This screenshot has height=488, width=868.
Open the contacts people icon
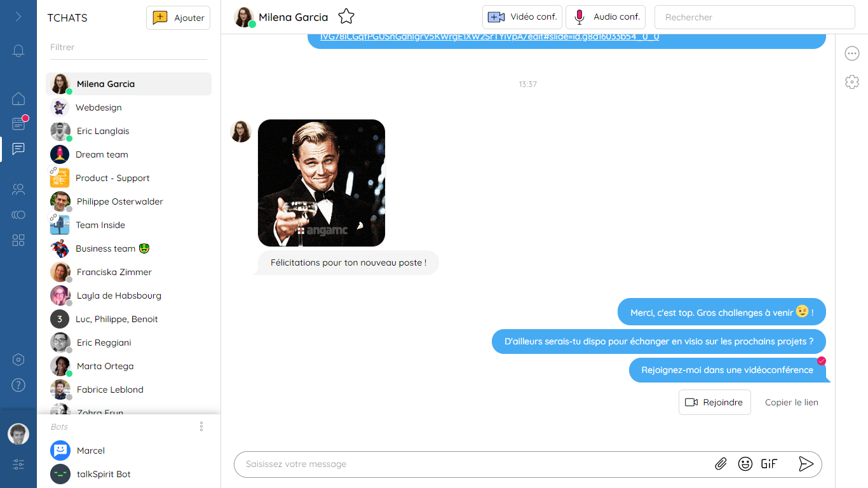18,189
